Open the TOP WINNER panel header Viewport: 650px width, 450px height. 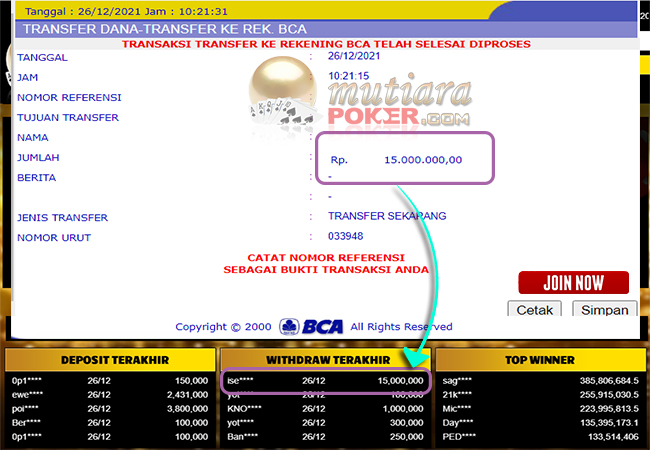(x=541, y=360)
